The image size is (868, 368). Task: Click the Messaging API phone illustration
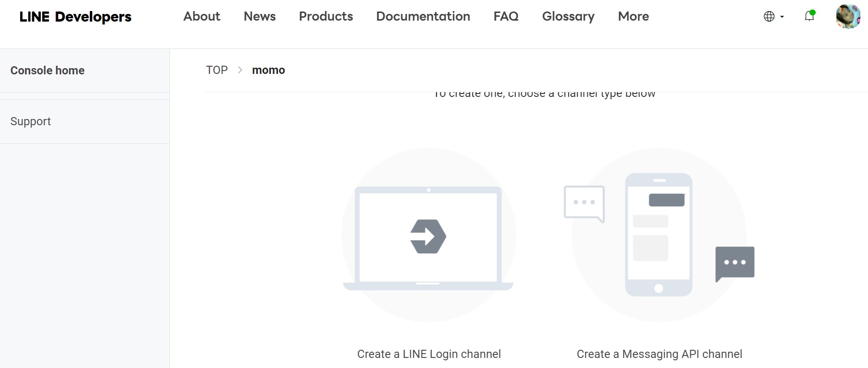coord(659,235)
